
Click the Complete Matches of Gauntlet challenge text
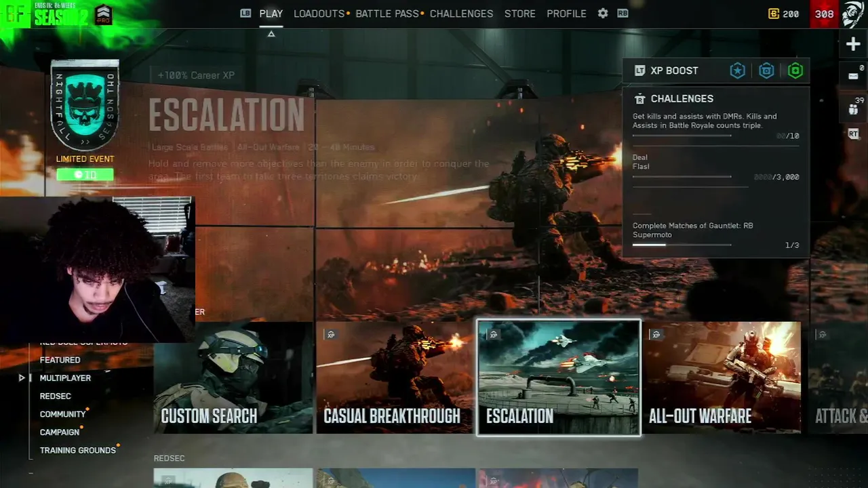point(693,230)
